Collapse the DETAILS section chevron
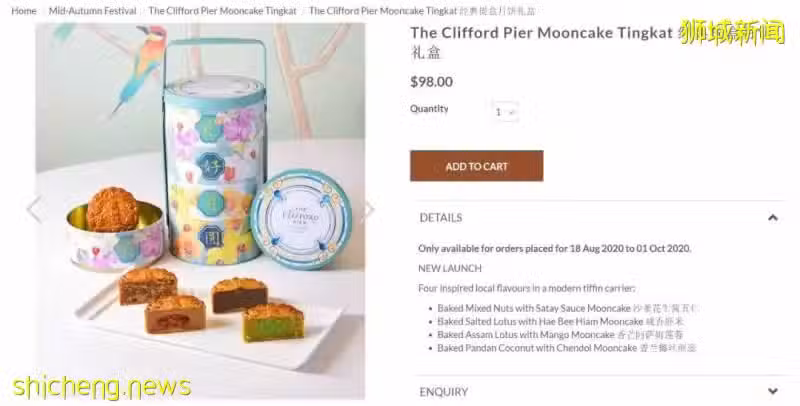 (x=772, y=218)
